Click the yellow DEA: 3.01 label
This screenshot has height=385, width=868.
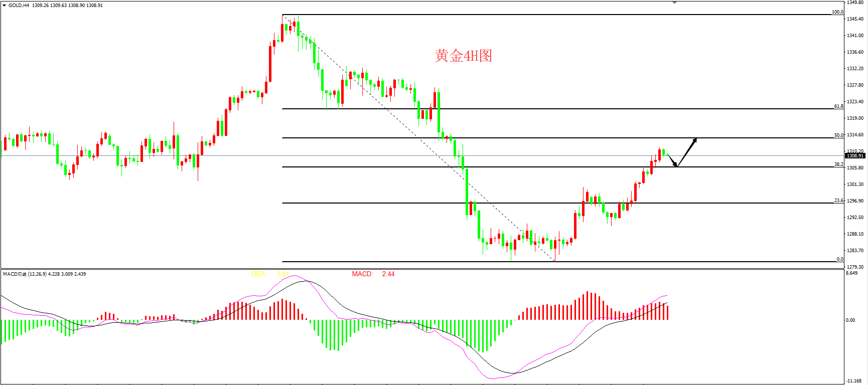pos(270,274)
